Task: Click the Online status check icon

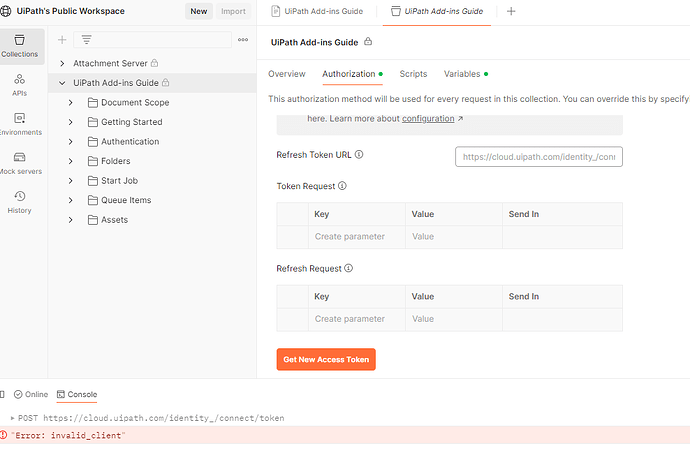Action: click(x=18, y=394)
